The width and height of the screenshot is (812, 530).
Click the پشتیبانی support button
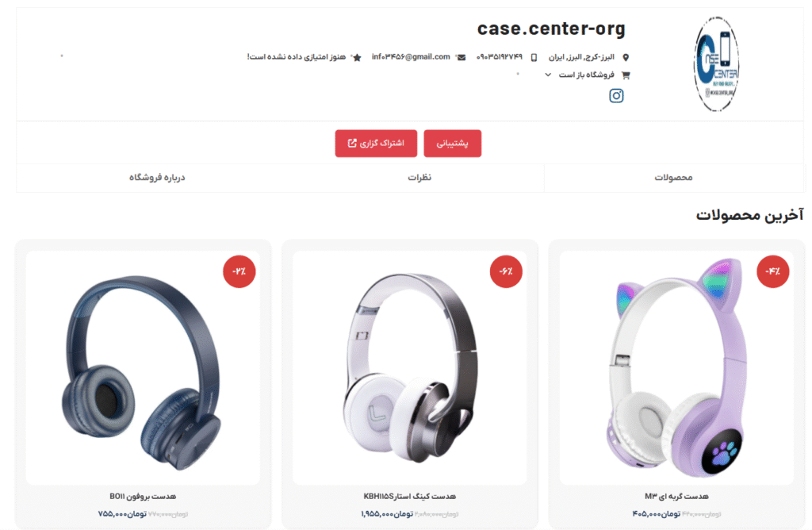tap(453, 144)
